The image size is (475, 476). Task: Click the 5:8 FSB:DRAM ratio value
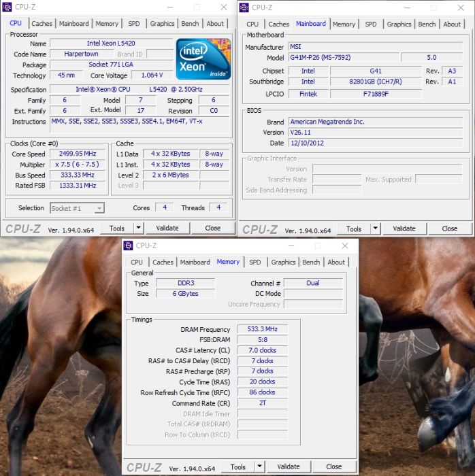click(263, 340)
